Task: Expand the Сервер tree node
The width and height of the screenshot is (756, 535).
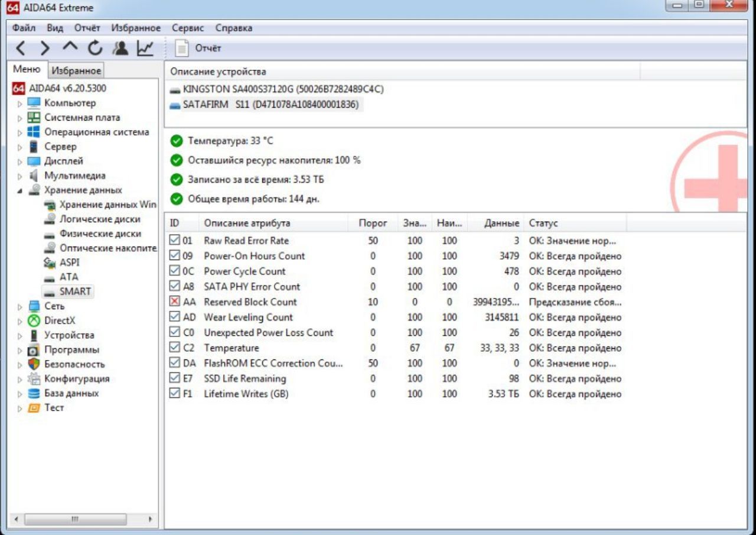Action: [19, 147]
